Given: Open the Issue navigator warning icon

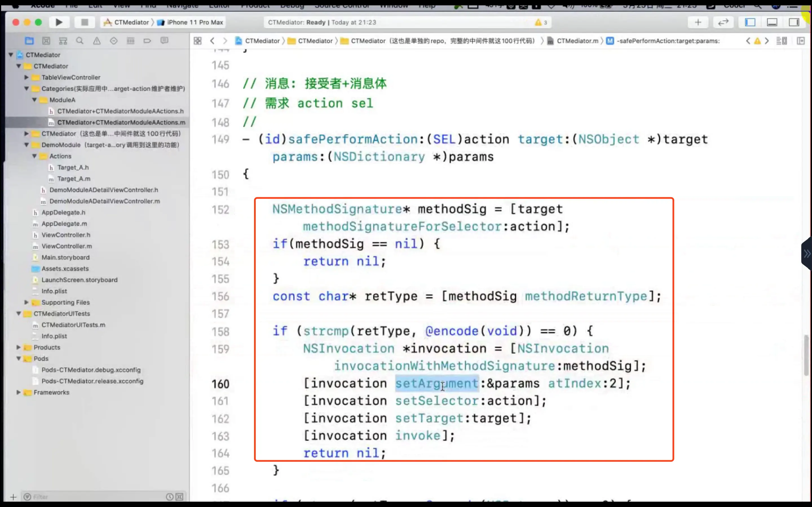Looking at the screenshot, I should 97,41.
